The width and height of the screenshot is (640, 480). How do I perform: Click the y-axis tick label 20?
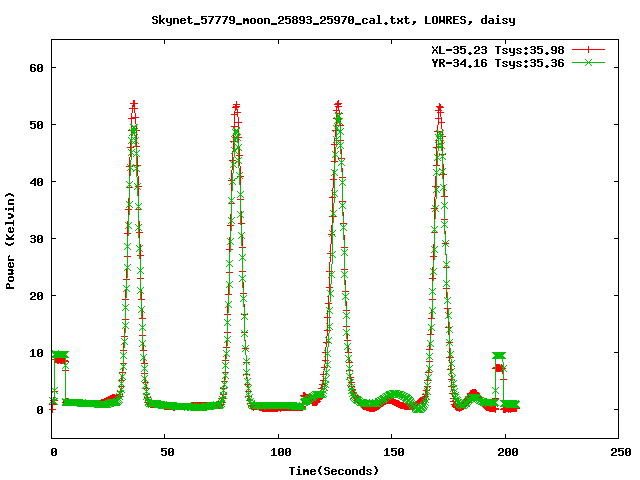point(36,296)
